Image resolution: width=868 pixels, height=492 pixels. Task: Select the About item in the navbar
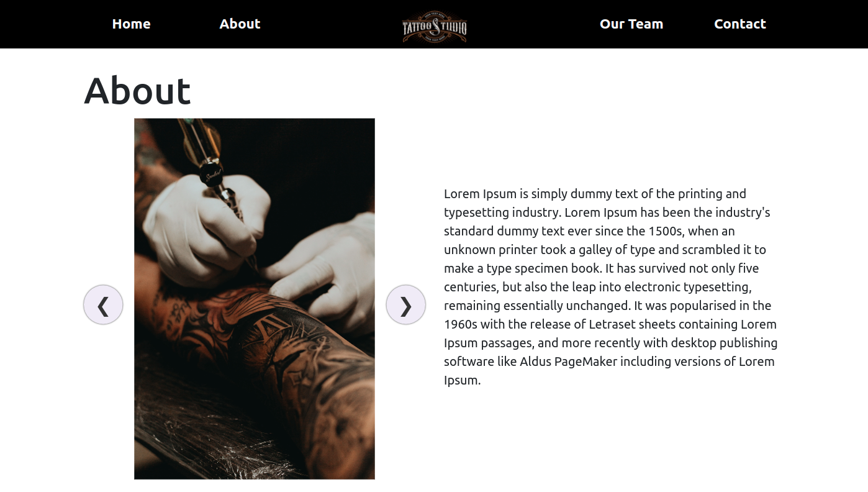tap(240, 24)
